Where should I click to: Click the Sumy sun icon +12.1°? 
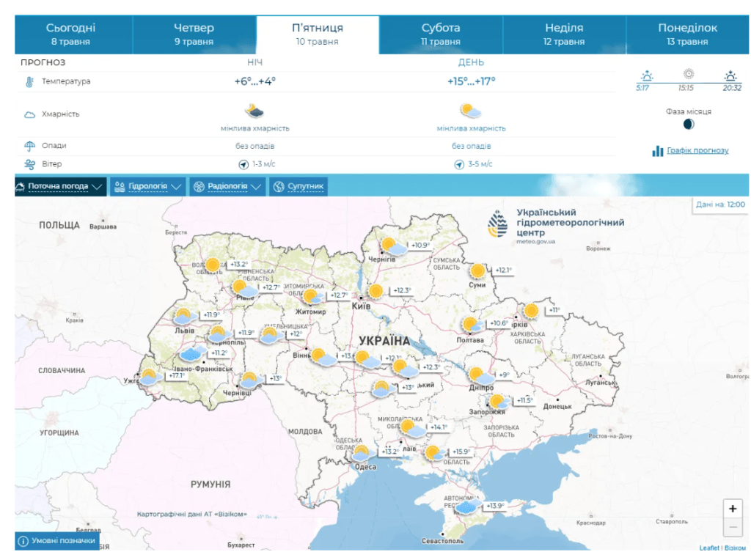point(477,271)
